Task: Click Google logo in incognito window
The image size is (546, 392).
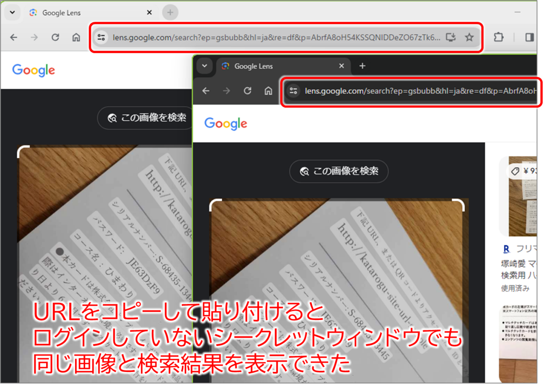Action: [226, 124]
